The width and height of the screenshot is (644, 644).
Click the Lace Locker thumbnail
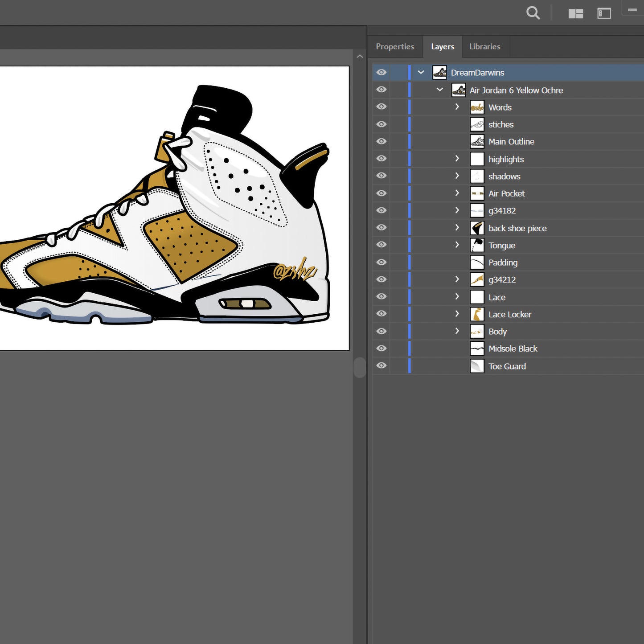point(477,314)
